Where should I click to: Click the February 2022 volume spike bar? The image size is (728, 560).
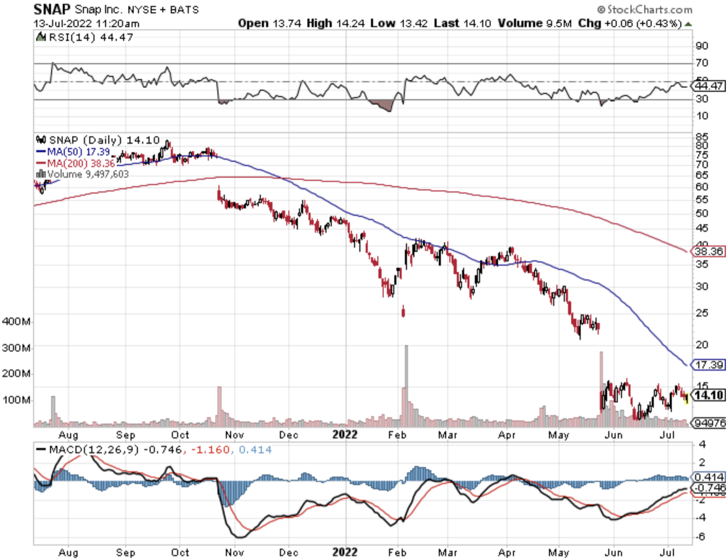coord(406,386)
